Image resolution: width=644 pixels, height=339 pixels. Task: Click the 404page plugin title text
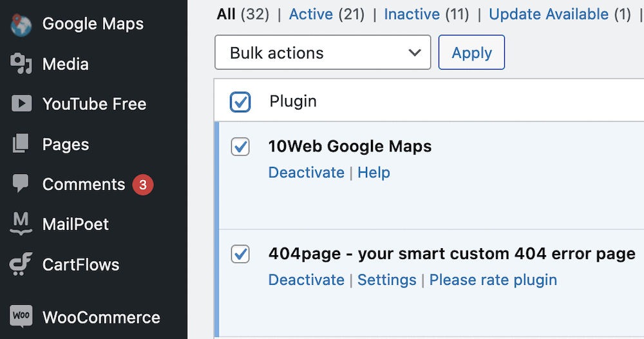click(452, 254)
